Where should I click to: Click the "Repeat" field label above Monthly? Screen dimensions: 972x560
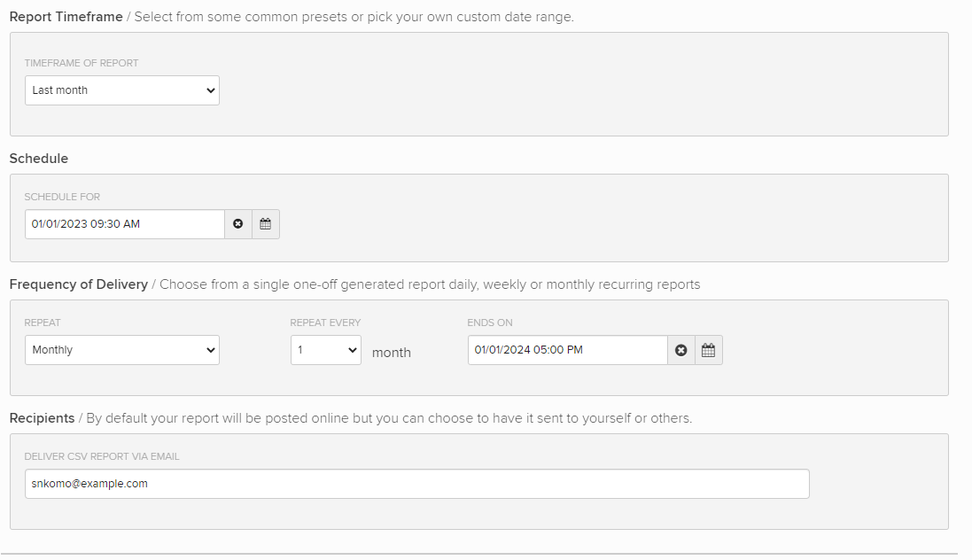tap(43, 323)
